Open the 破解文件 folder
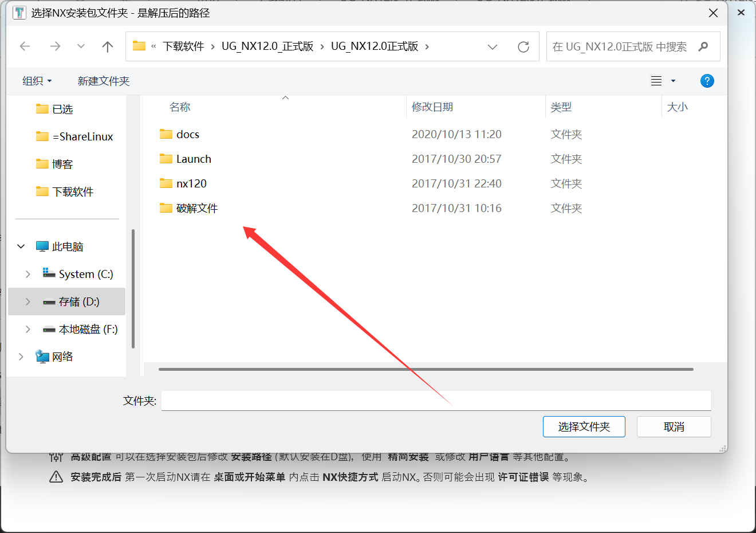Viewport: 756px width, 533px height. [x=196, y=208]
